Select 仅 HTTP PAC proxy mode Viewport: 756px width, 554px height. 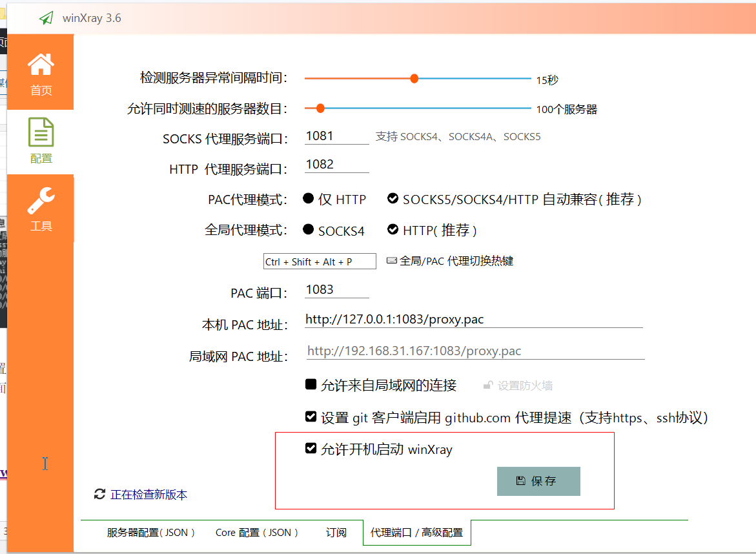(x=308, y=198)
